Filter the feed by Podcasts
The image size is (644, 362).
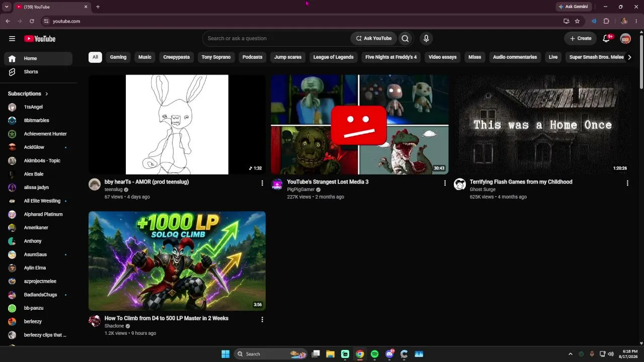(253, 57)
